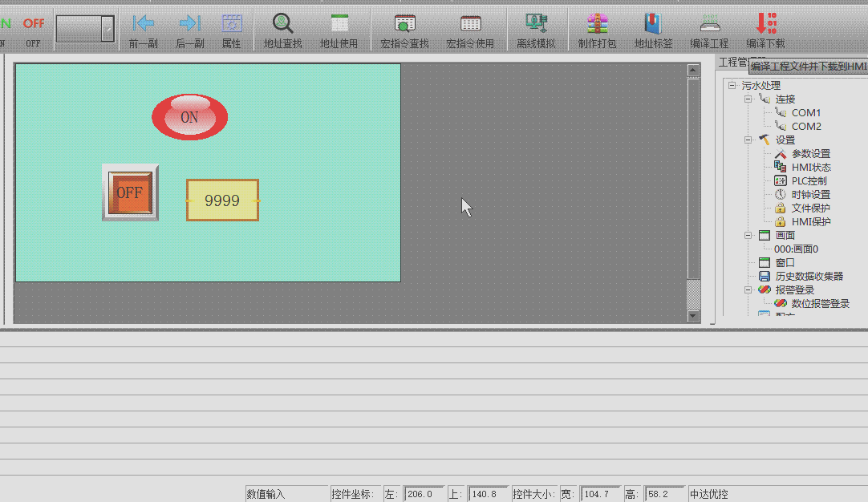
Task: Click the canvas vertical scrollbar down arrow
Action: [x=694, y=316]
